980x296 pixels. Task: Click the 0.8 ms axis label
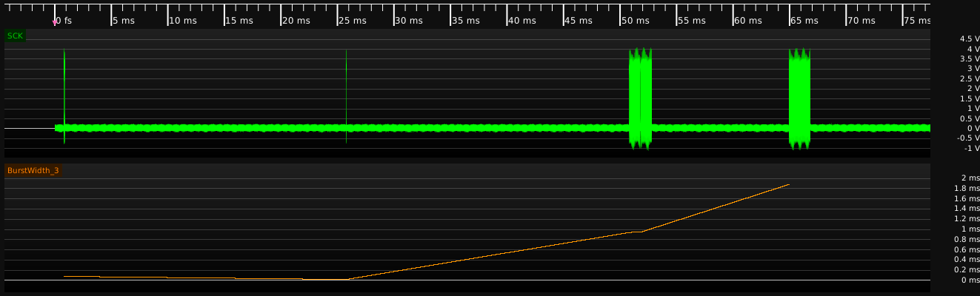(967, 239)
